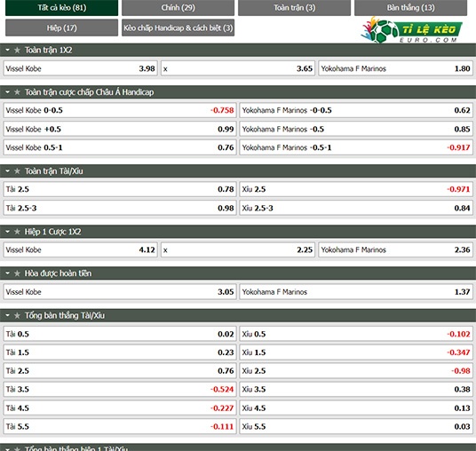Viewport: 476px width, 451px height.
Task: Collapse the Hòa được hoàn tiền section
Action: [x=7, y=273]
